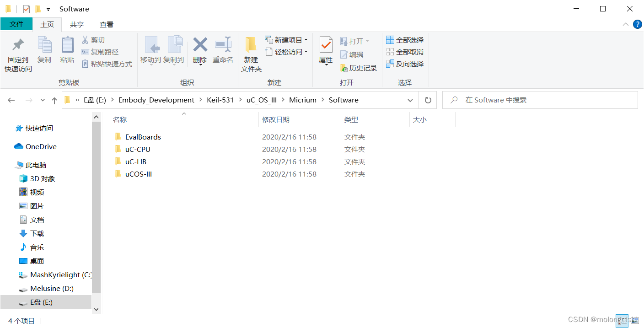Open New item (新建项目) menu

click(286, 40)
